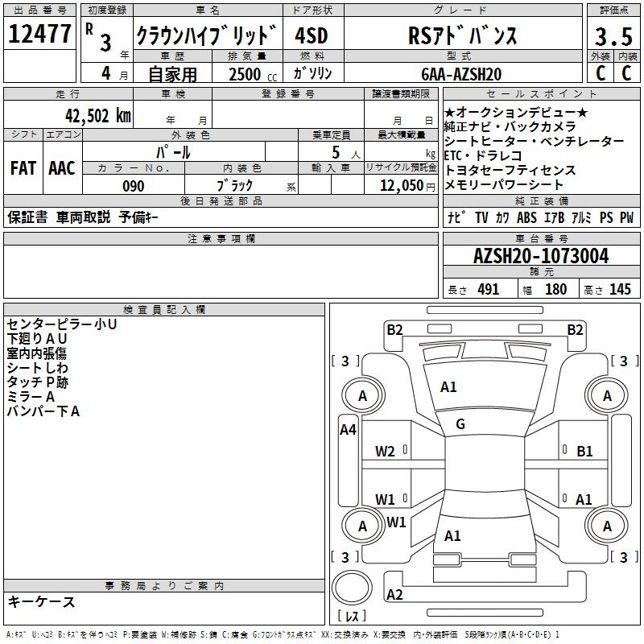Click the inspector note ミラーA
This screenshot has width=644, height=644.
pos(31,396)
